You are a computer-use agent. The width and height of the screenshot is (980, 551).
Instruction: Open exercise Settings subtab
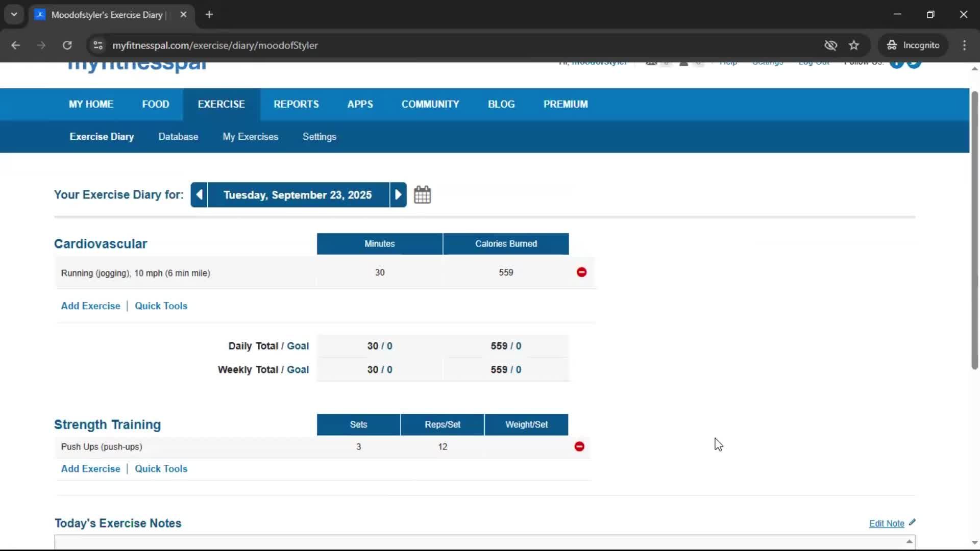coord(320,137)
